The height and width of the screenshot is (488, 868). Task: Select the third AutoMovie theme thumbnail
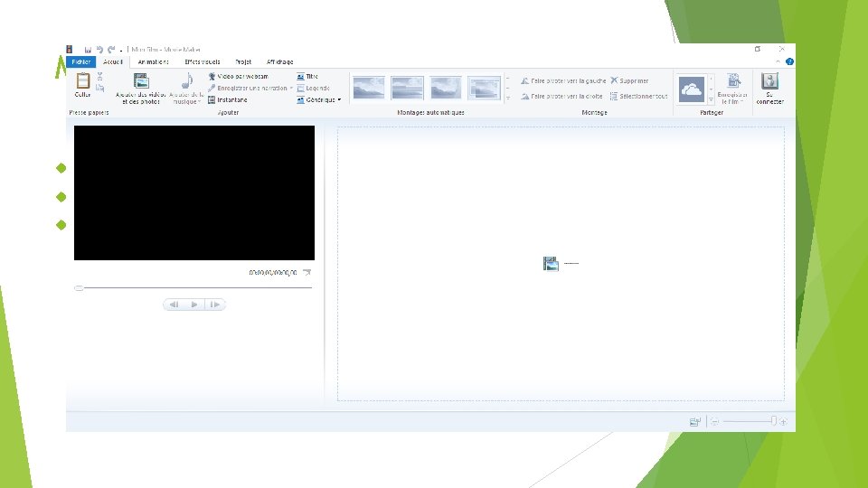(x=446, y=88)
